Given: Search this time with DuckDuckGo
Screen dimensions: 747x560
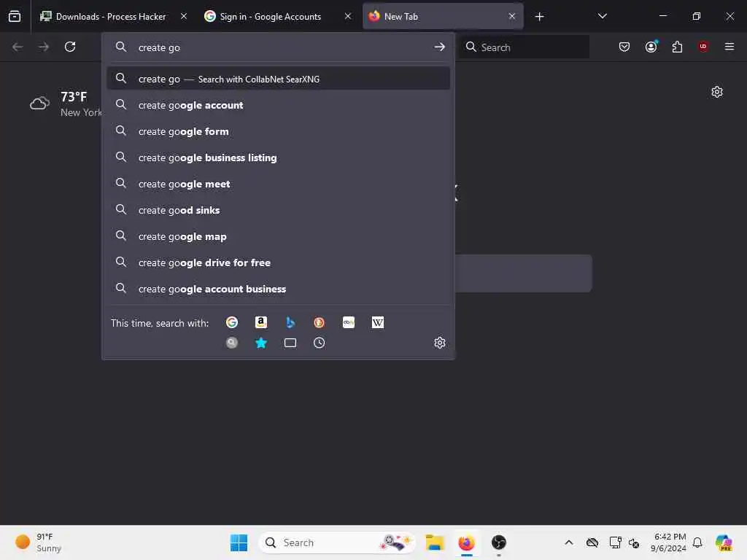Looking at the screenshot, I should coord(320,322).
